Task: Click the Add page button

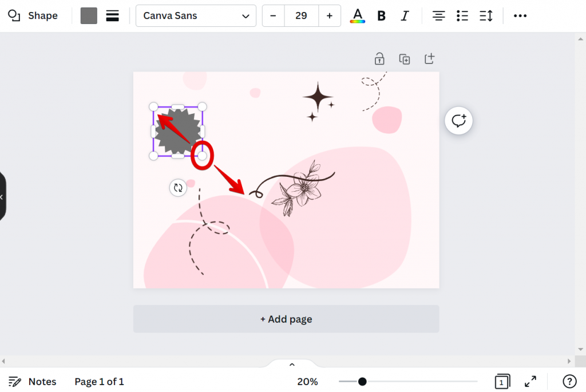Action: pyautogui.click(x=286, y=319)
